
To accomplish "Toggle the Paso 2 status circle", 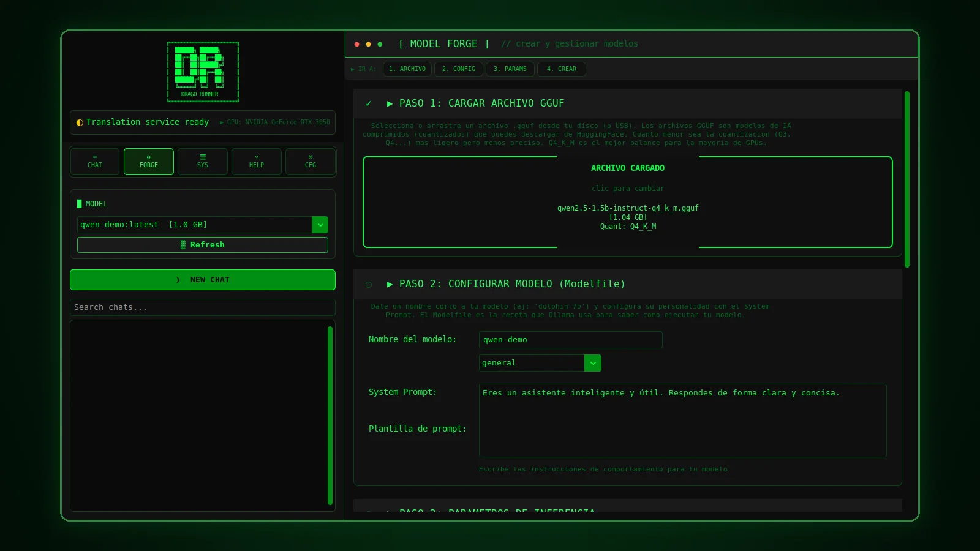I will [x=368, y=284].
